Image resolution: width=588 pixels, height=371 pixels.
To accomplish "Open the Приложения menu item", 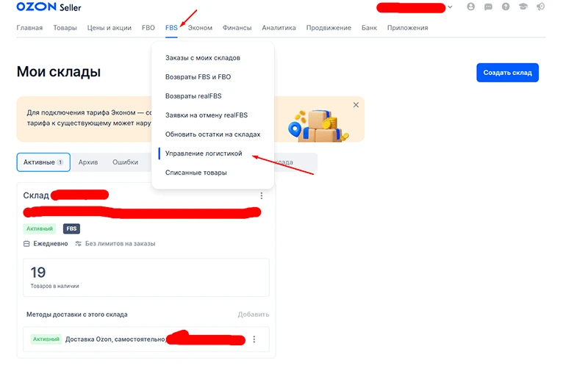I will [407, 28].
